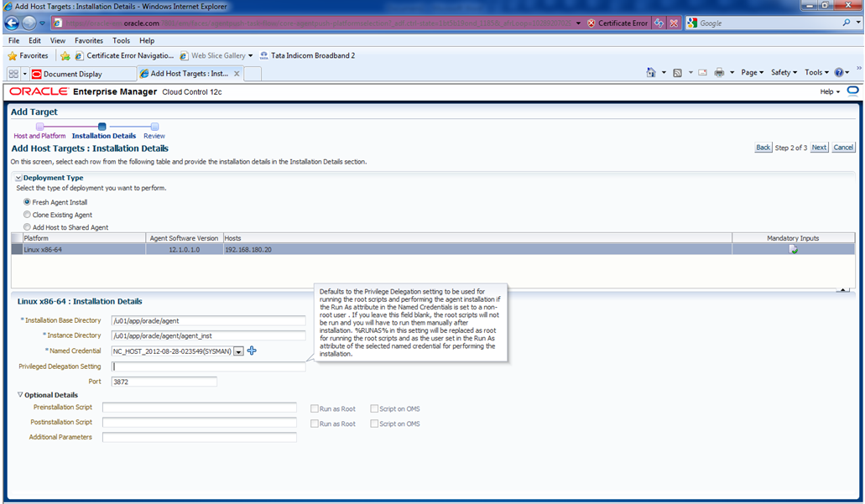Check Script on OMS for Postinstallation Script
The height and width of the screenshot is (504, 865).
click(x=374, y=424)
